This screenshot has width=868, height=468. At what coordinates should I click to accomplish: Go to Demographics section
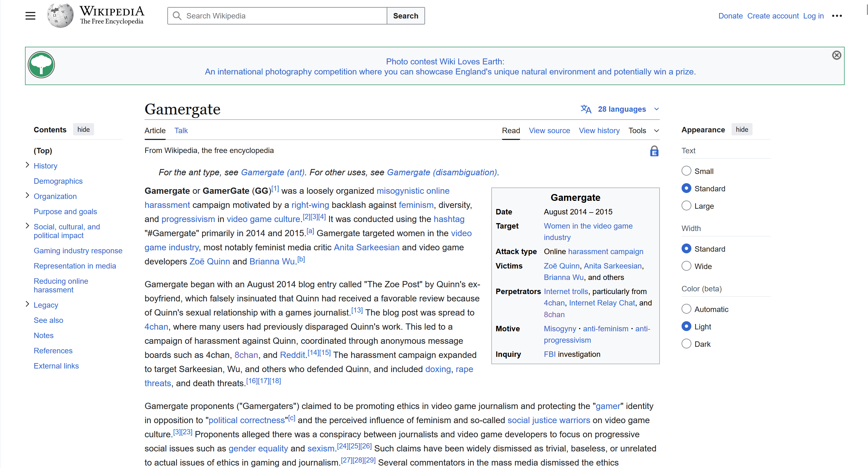click(x=58, y=181)
